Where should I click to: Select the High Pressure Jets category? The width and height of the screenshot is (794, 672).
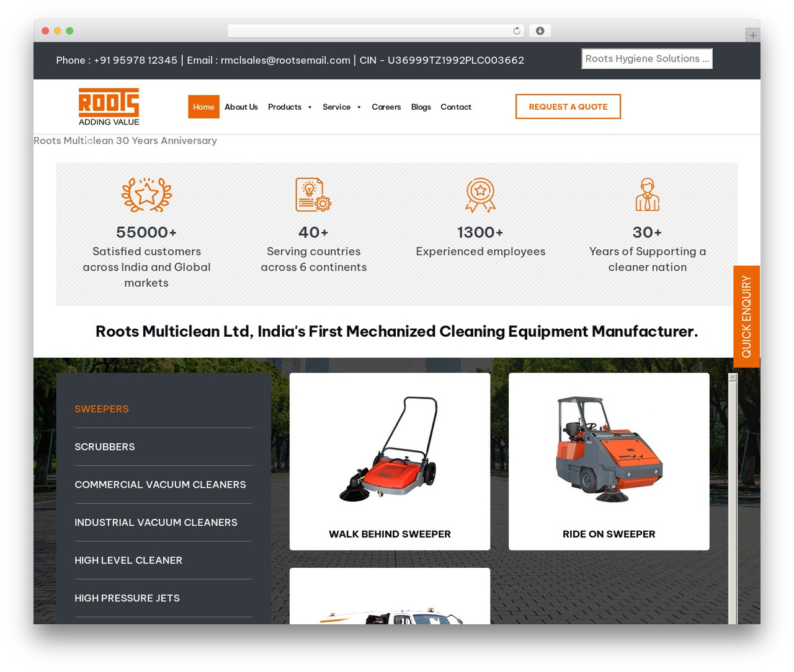[x=127, y=598]
